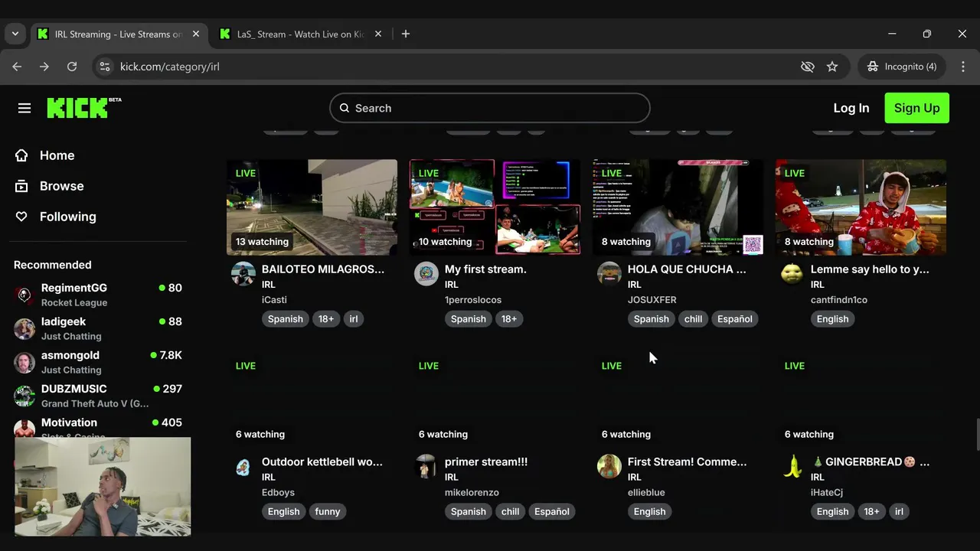Image resolution: width=980 pixels, height=551 pixels.
Task: Open Outdoor kettlebell stream title
Action: coord(322,461)
